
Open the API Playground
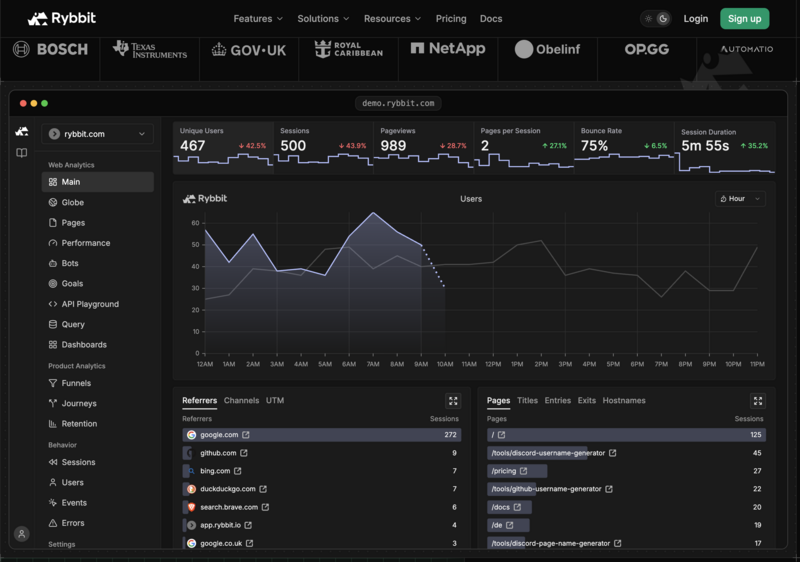point(97,304)
